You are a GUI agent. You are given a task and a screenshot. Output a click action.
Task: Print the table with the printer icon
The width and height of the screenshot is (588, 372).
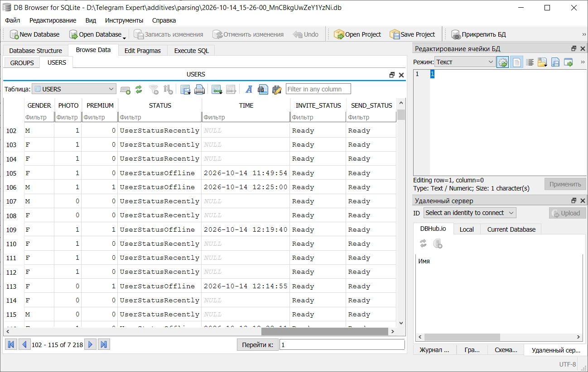pos(199,90)
